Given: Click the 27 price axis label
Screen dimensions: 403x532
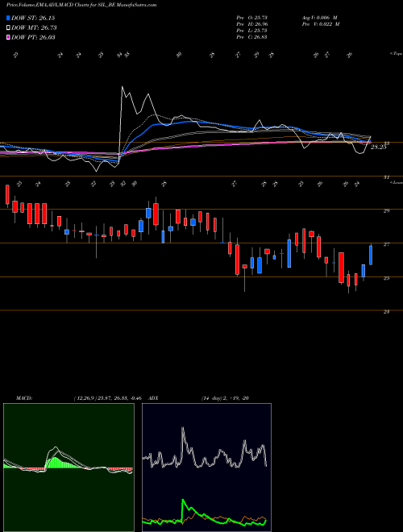Looking at the screenshot, I should point(386,244).
